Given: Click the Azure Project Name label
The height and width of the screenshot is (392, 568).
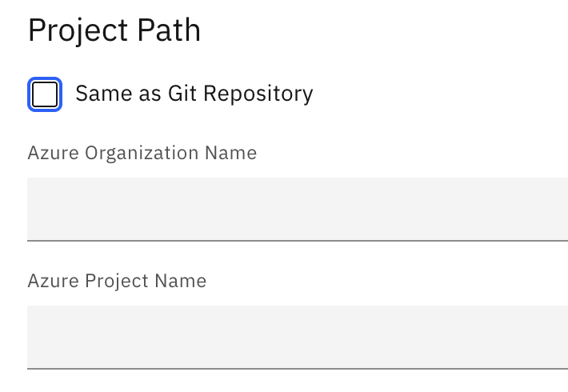Looking at the screenshot, I should pyautogui.click(x=117, y=281).
